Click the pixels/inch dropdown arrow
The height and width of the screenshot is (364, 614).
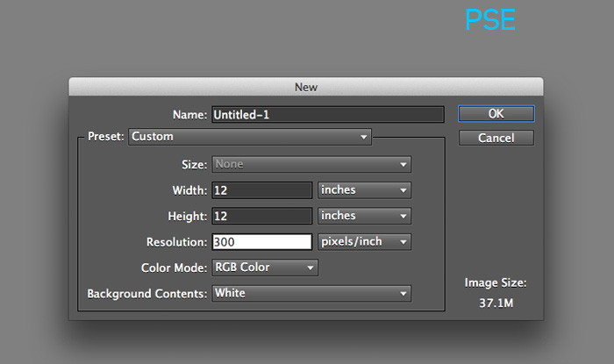pyautogui.click(x=403, y=242)
